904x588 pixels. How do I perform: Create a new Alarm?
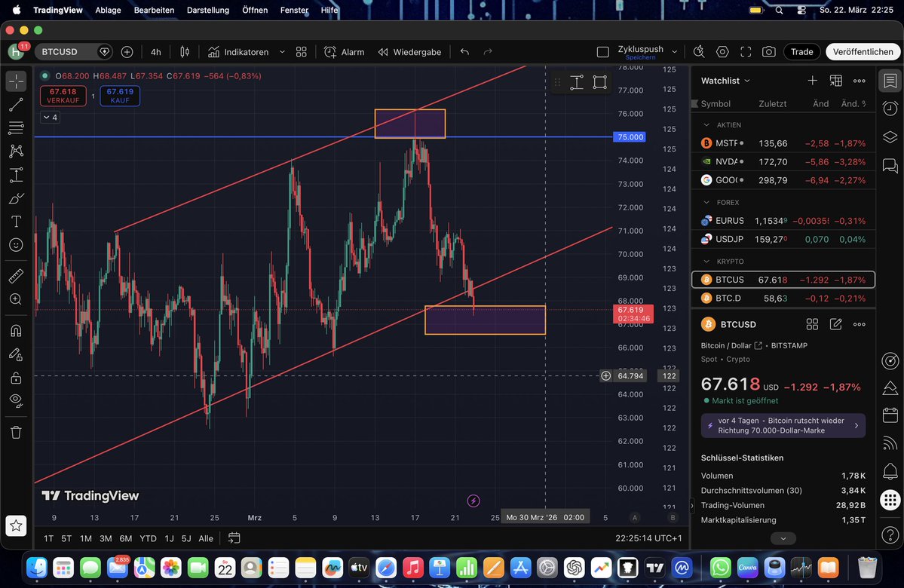click(345, 52)
